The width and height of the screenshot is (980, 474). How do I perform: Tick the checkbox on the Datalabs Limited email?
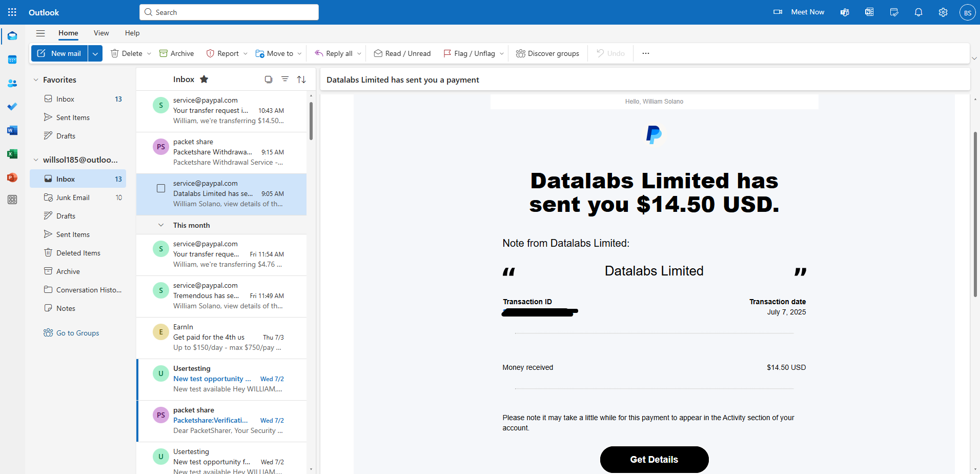[161, 188]
